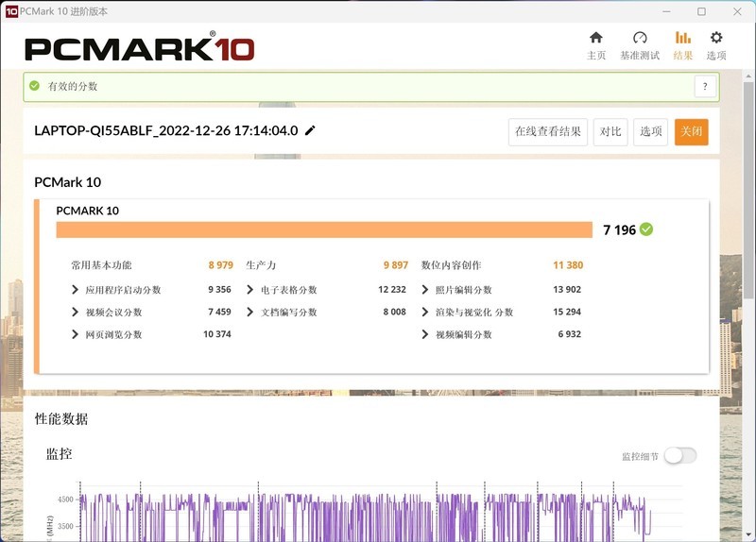This screenshot has height=542, width=756.
Task: Click the scrollbar up arrow
Action: (748, 76)
